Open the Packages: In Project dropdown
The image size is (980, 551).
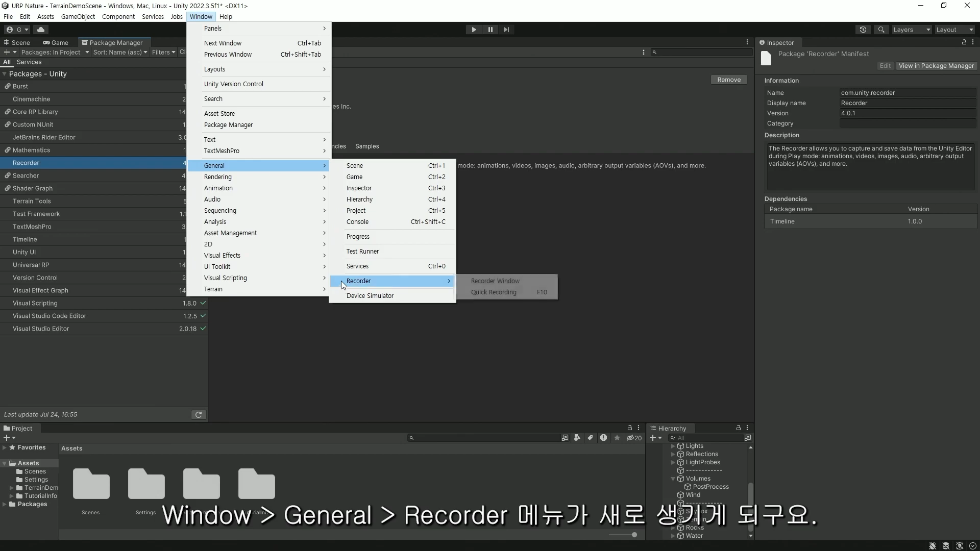click(x=55, y=52)
